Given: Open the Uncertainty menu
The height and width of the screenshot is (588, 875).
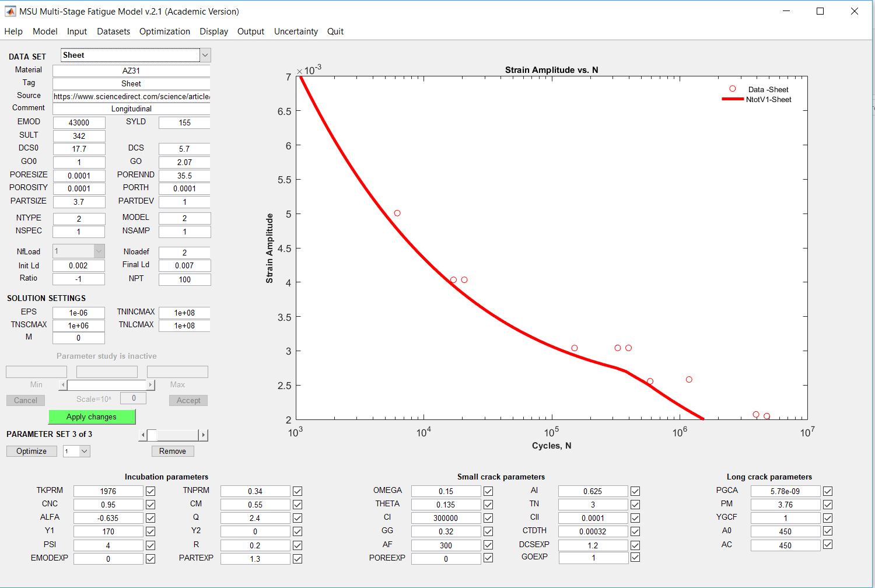Looking at the screenshot, I should pyautogui.click(x=296, y=32).
